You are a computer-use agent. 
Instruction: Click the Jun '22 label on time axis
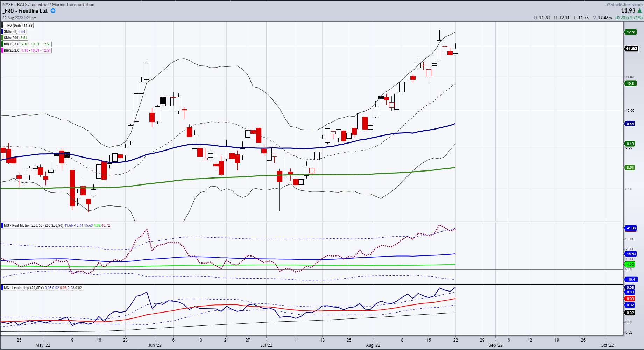[155, 345]
